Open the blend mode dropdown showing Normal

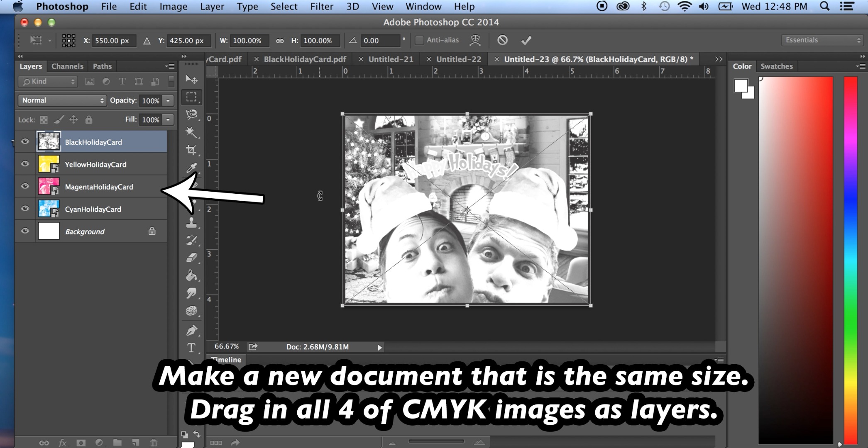[x=61, y=100]
